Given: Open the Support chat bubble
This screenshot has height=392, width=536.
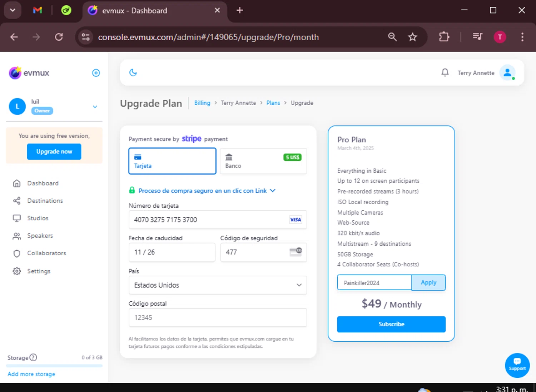Looking at the screenshot, I should (x=517, y=365).
